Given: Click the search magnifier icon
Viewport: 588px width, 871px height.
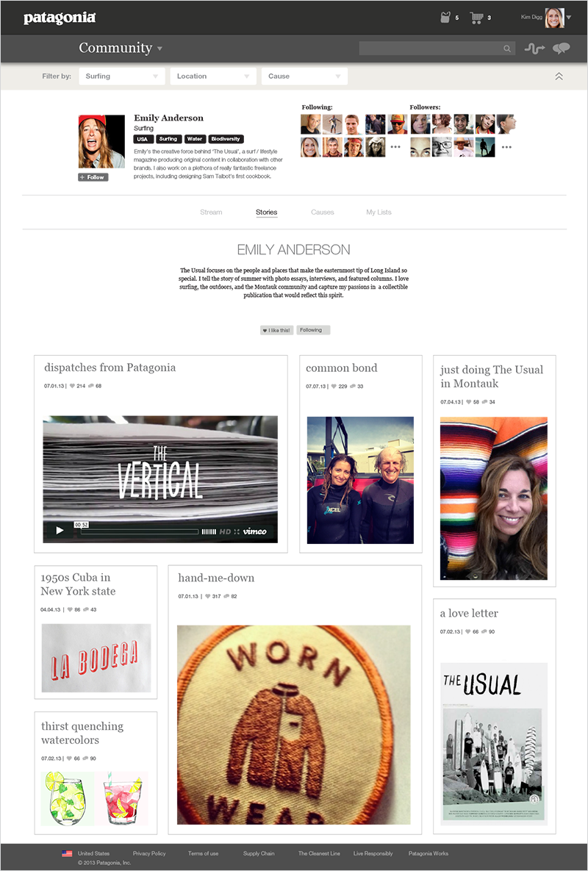Looking at the screenshot, I should click(x=507, y=49).
